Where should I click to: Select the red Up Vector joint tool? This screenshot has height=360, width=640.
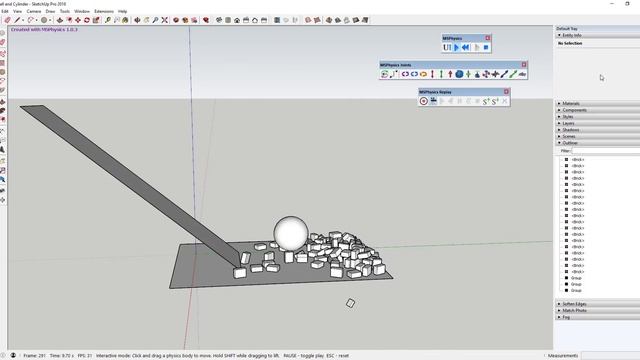click(450, 74)
